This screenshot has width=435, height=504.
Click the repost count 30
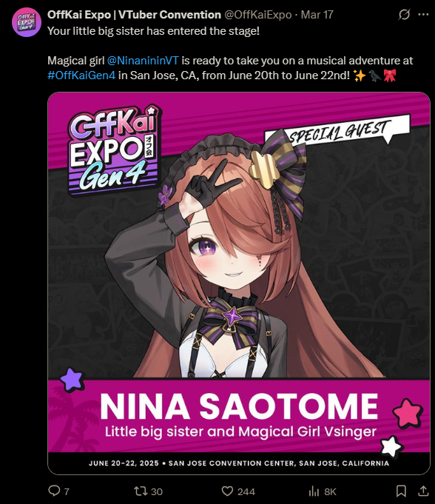[157, 491]
